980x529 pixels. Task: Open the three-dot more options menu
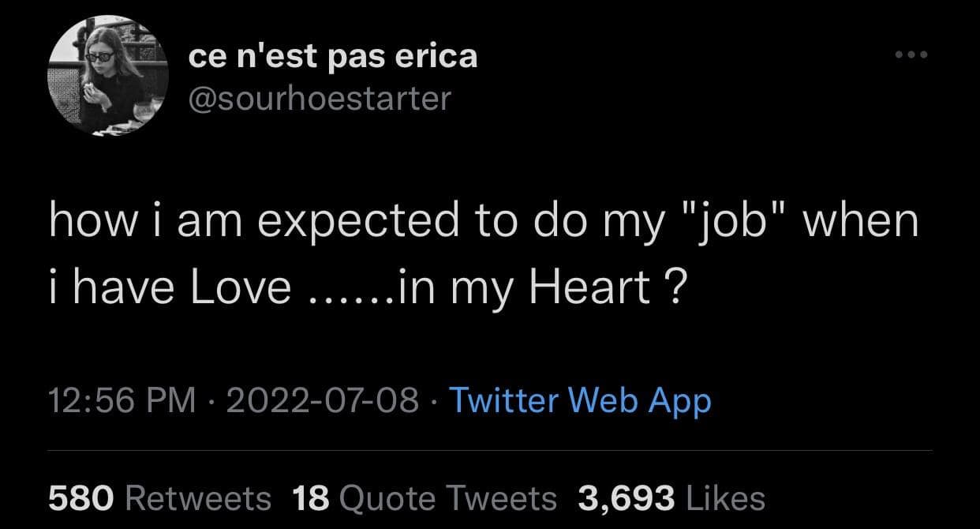pyautogui.click(x=911, y=55)
